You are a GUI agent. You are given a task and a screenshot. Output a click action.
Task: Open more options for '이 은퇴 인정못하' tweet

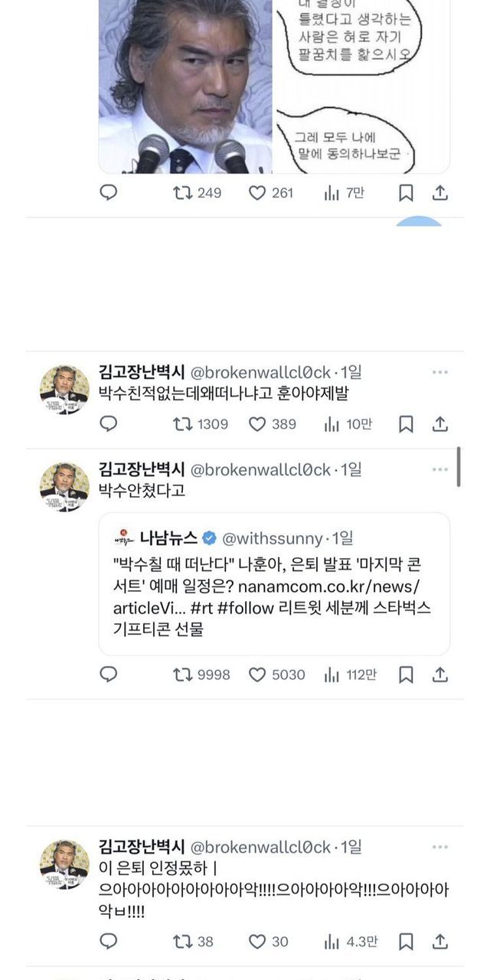(439, 847)
